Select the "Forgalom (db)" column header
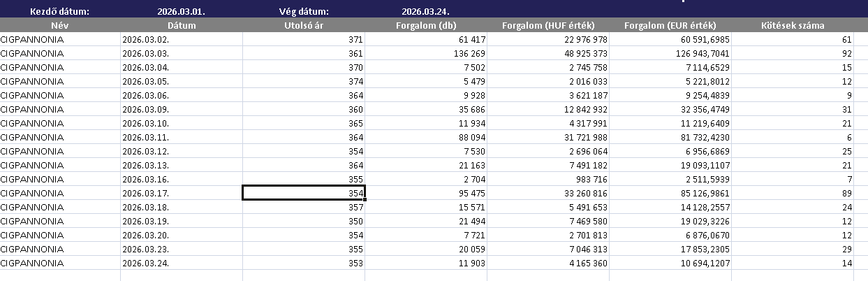Image resolution: width=868 pixels, height=281 pixels. pyautogui.click(x=425, y=25)
